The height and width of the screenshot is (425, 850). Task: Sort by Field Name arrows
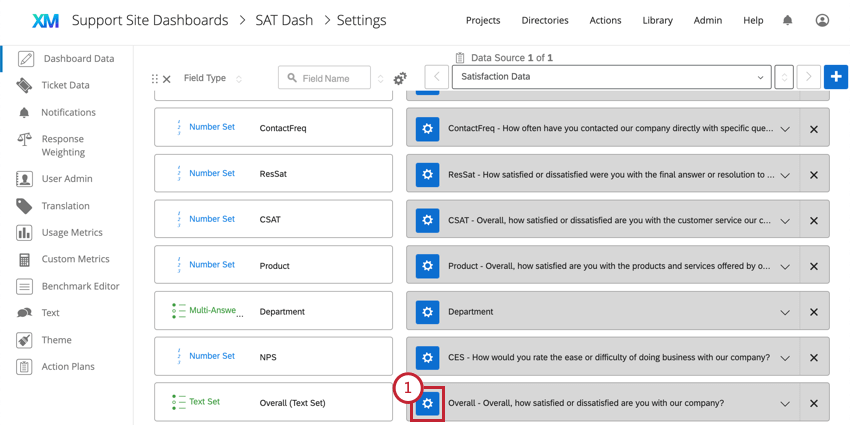click(381, 79)
